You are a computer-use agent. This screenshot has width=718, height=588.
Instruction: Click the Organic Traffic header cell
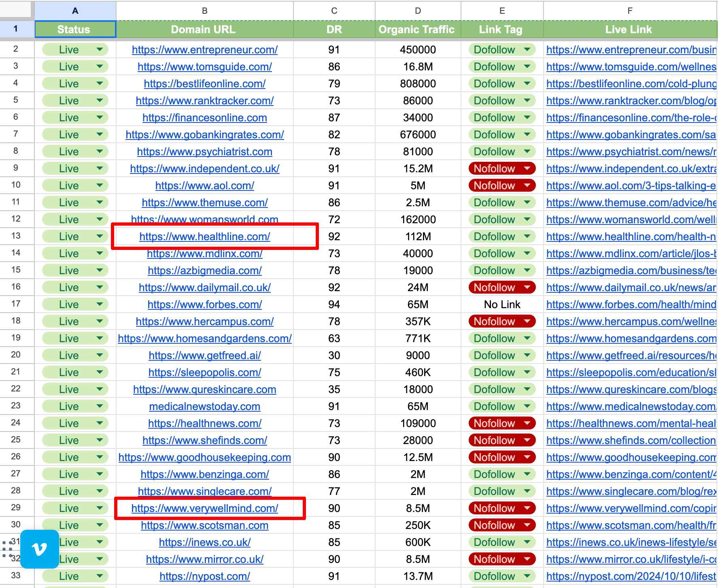[418, 29]
